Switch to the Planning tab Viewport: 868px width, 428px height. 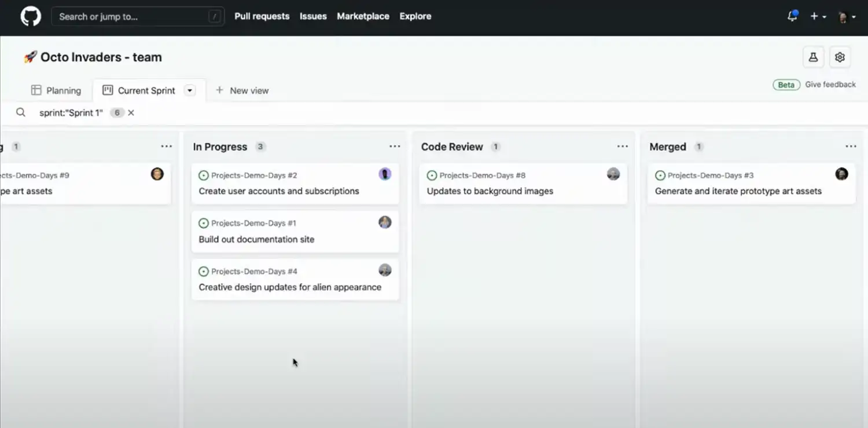[x=56, y=90]
